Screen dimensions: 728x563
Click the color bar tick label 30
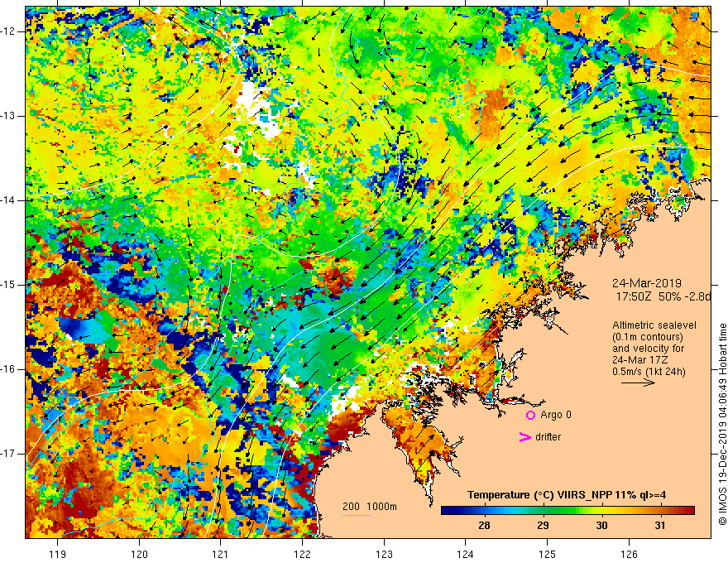pyautogui.click(x=601, y=526)
